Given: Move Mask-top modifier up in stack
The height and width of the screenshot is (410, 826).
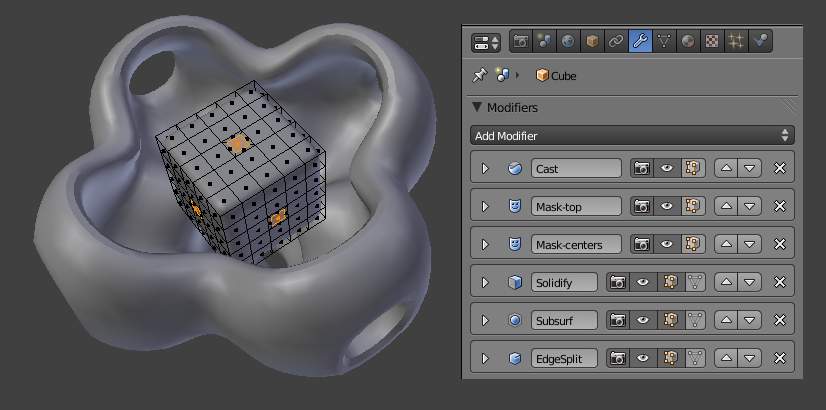Looking at the screenshot, I should [726, 207].
